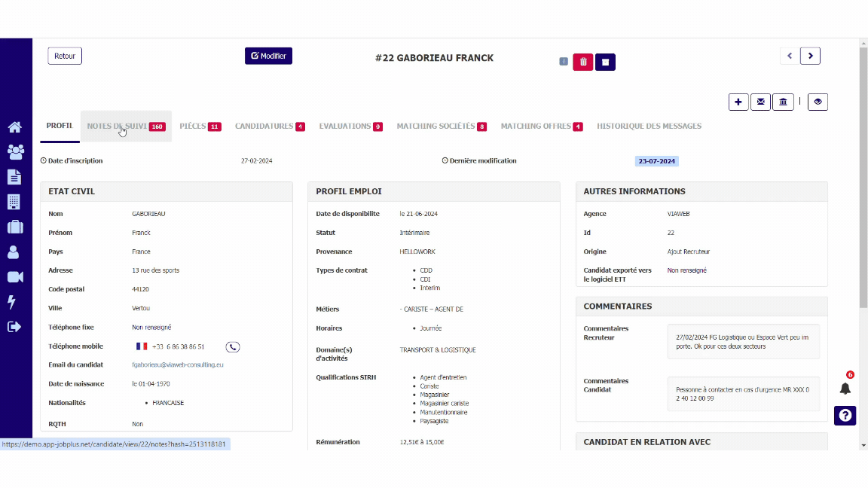Click the envelope send mail button
The image size is (868, 488).
click(x=760, y=102)
